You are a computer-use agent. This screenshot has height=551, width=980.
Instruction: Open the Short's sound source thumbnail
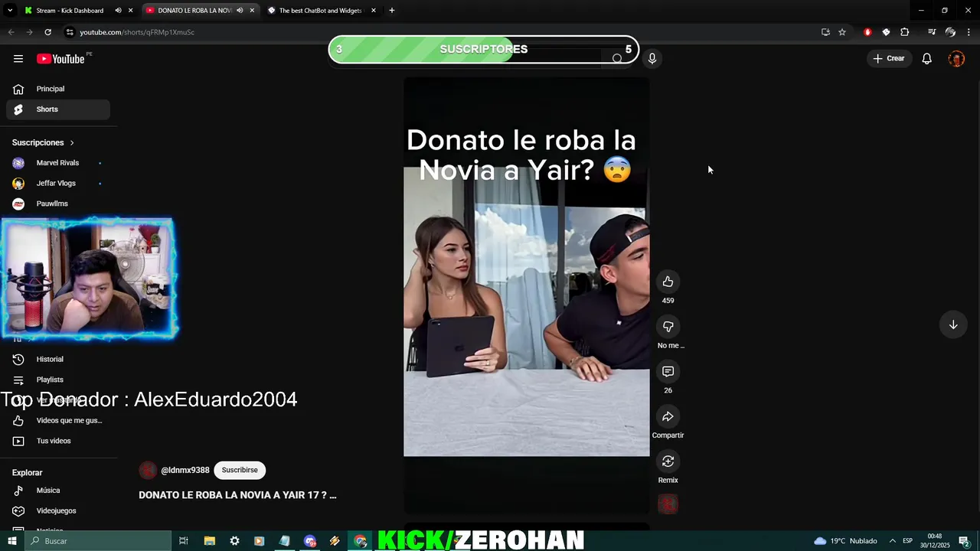668,504
